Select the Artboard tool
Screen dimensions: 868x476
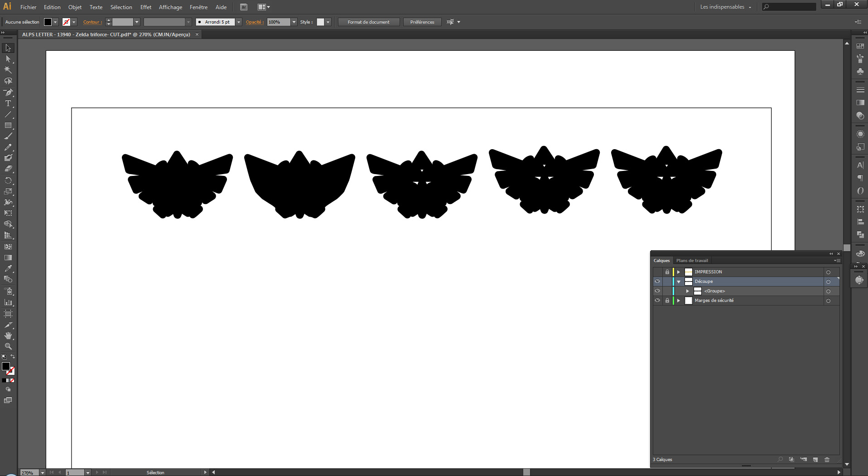[x=8, y=313]
